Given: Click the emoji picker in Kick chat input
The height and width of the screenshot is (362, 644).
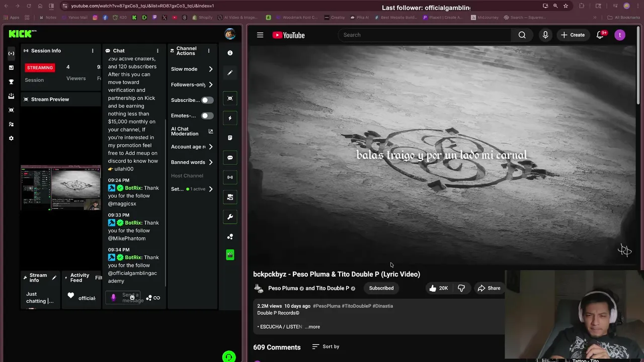Looking at the screenshot, I should (132, 298).
